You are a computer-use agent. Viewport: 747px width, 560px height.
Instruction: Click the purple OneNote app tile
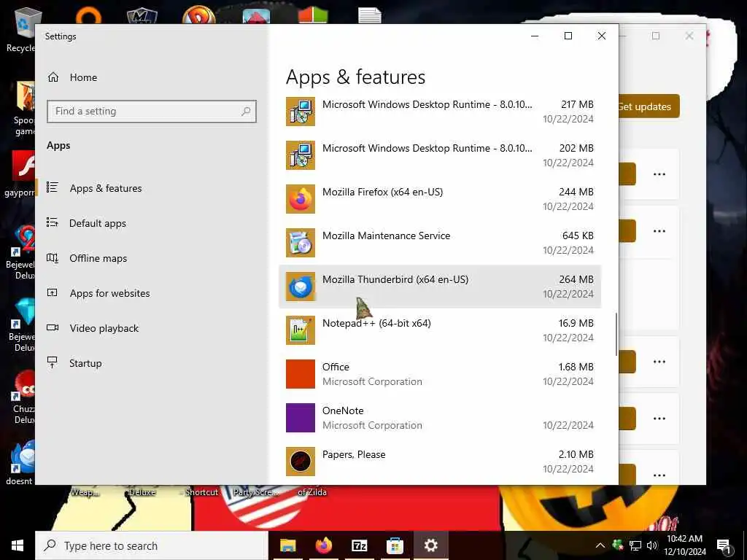(300, 418)
